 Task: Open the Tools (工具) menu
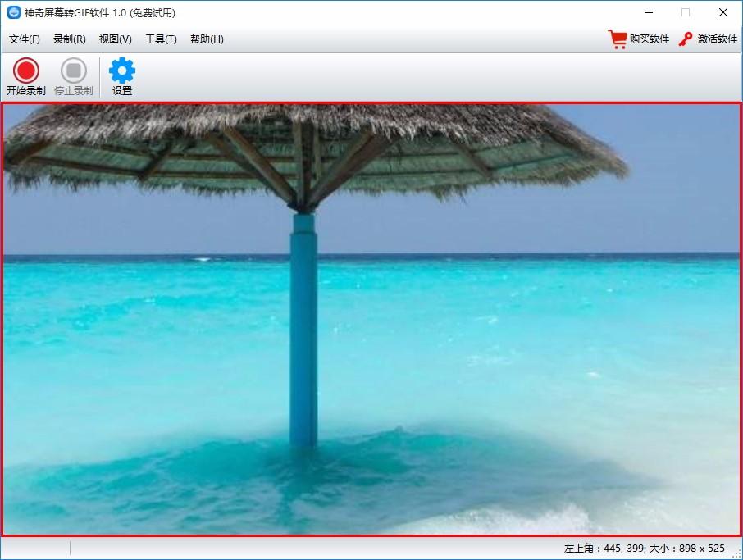(161, 39)
